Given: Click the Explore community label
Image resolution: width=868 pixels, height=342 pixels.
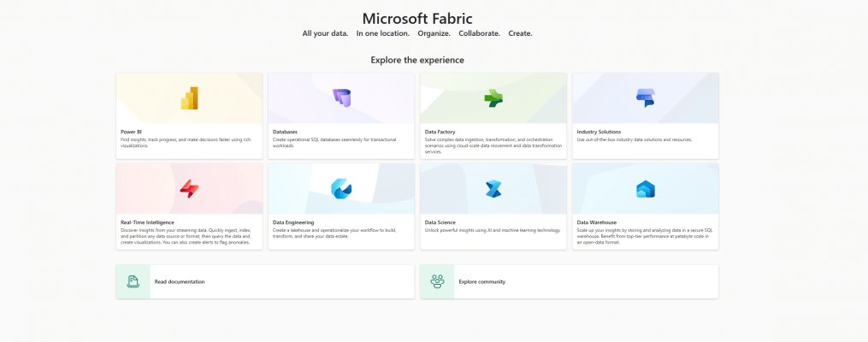Looking at the screenshot, I should pyautogui.click(x=482, y=281).
